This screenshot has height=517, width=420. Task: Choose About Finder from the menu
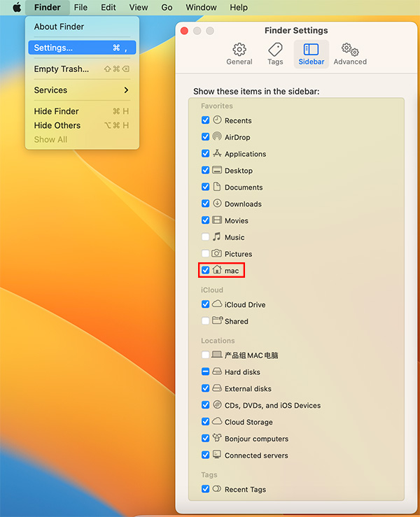point(82,27)
